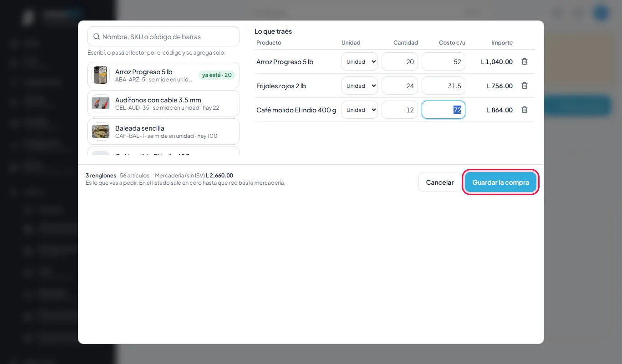Open the unit dropdown for Arroz Progreso

pyautogui.click(x=360, y=61)
